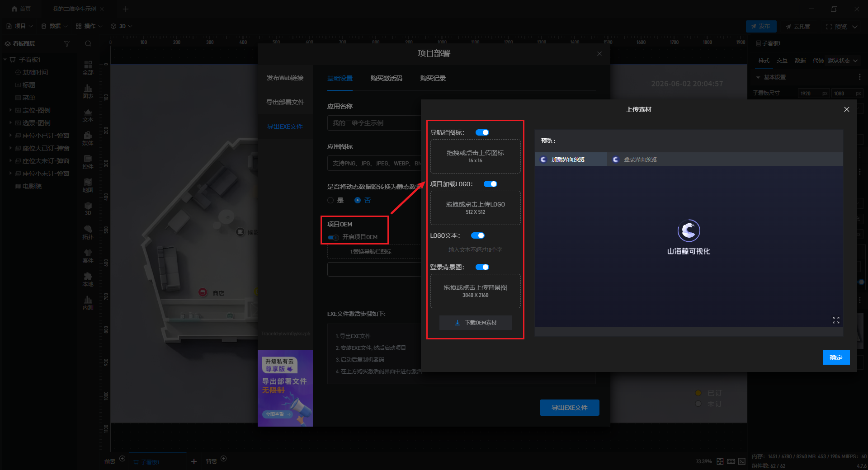Click the 拖拽或点击上传背景图 upload area
The image size is (868, 470).
click(x=475, y=291)
